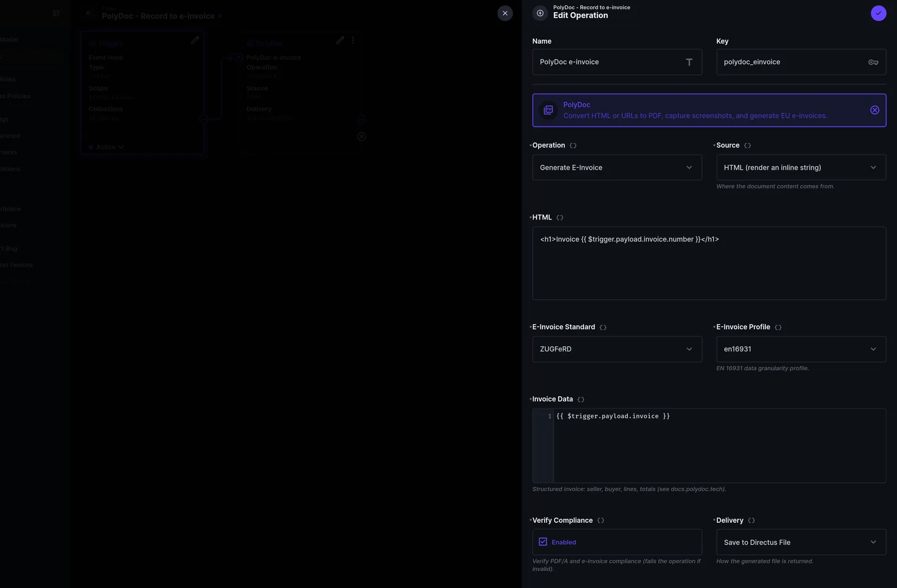Confirm the operation with the purple checkmark button

coord(878,13)
